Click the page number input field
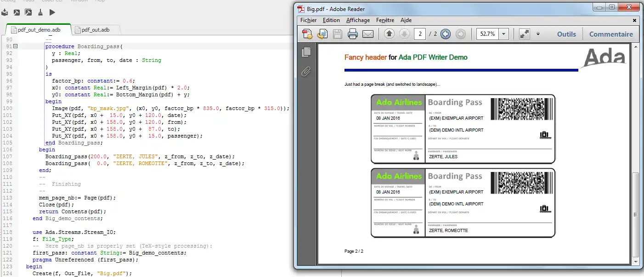Viewport: 644px width, 277px height. click(x=419, y=34)
